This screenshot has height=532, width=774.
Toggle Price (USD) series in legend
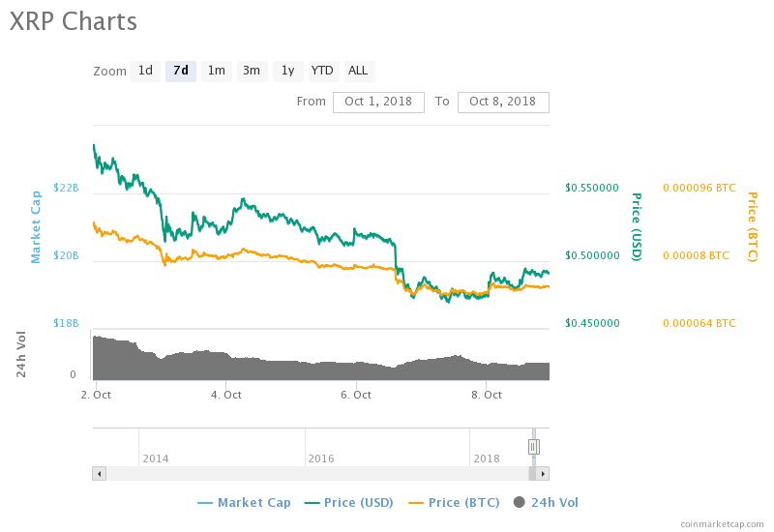click(x=349, y=503)
